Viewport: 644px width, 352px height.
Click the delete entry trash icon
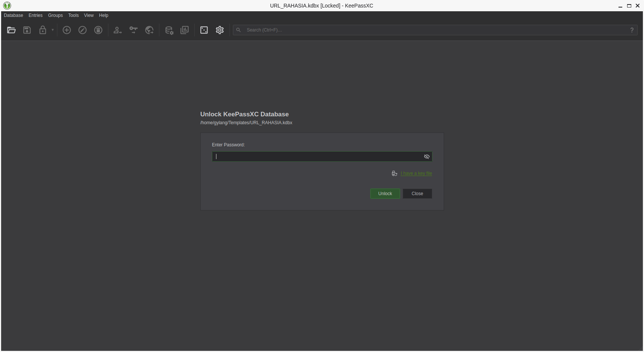click(98, 30)
